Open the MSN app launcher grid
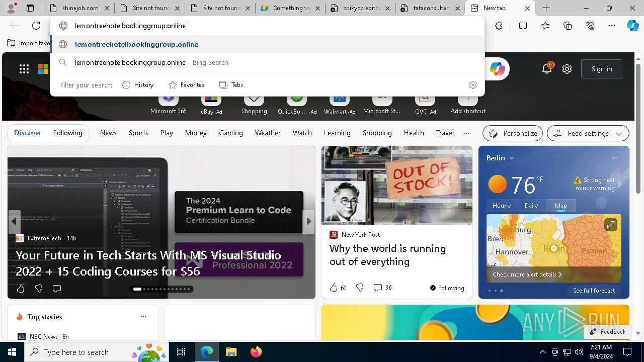This screenshot has width=644, height=362. pyautogui.click(x=24, y=69)
